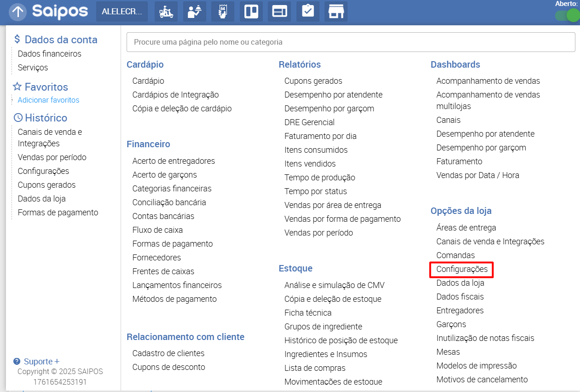The width and height of the screenshot is (580, 392).
Task: Open Cadastro de clientes page
Action: point(168,353)
